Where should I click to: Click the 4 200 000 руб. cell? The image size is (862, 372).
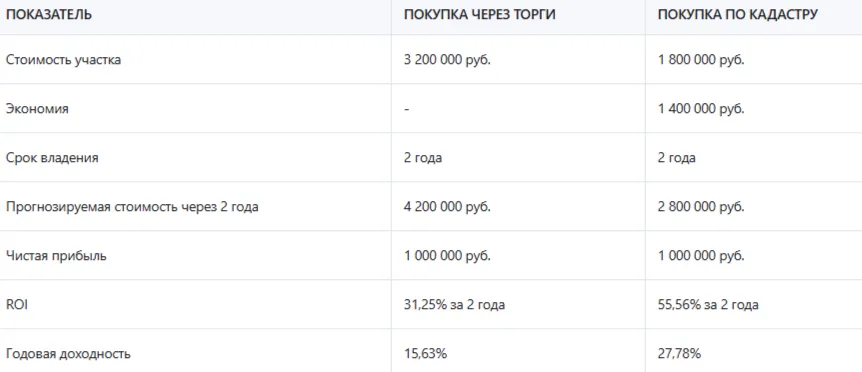pyautogui.click(x=447, y=207)
